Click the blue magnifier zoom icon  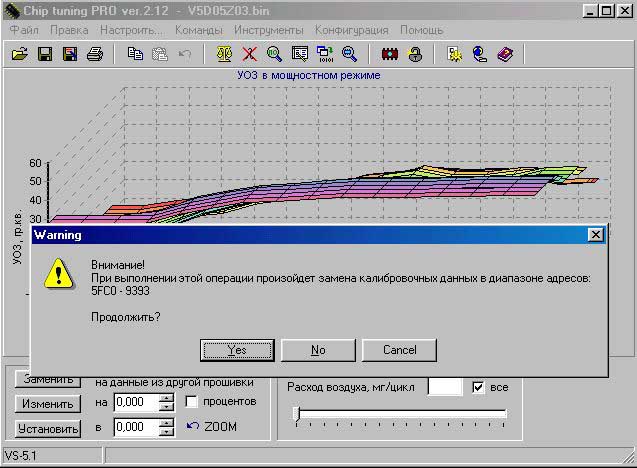[349, 54]
